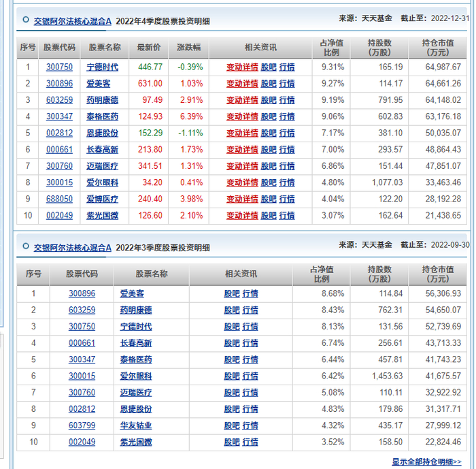Open 行情 for 宁德时代 in Q4 table
The height and width of the screenshot is (469, 476).
tap(286, 67)
